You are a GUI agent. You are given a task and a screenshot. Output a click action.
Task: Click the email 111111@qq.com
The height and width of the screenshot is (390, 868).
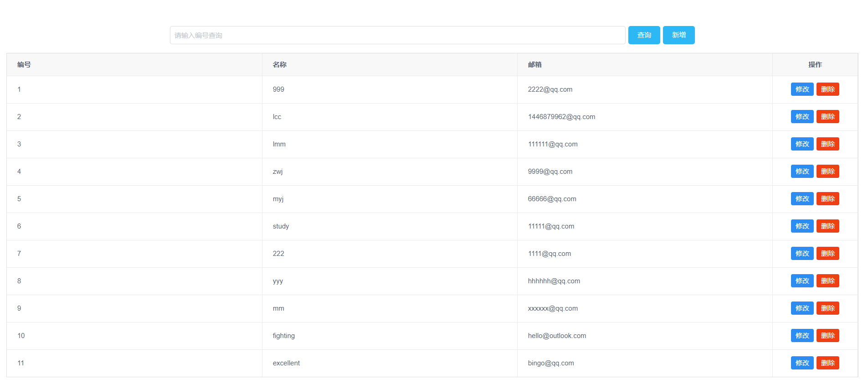tap(553, 144)
